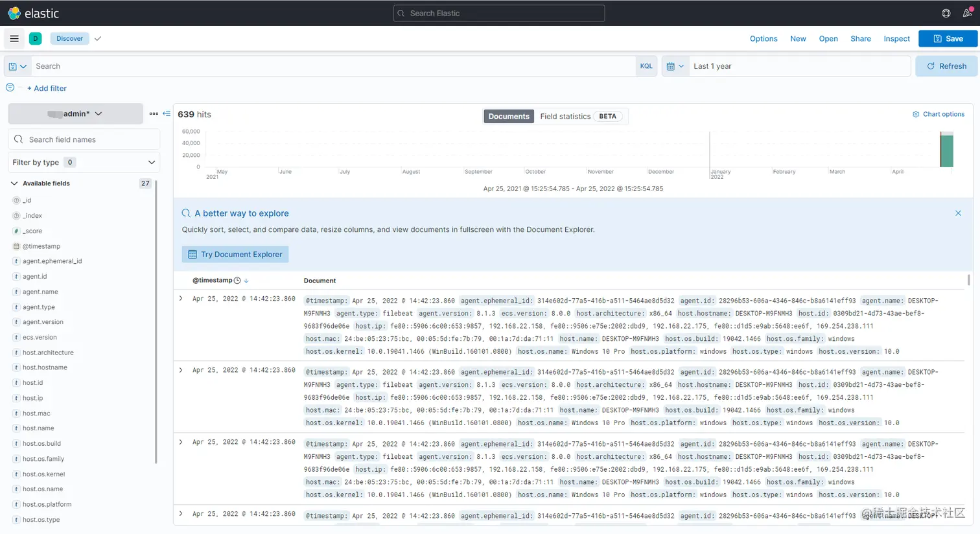Select the host.os.kernel field
The width and height of the screenshot is (980, 534).
[43, 474]
